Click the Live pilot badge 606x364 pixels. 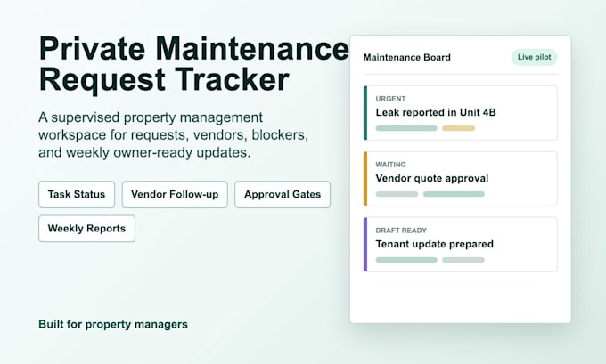[x=534, y=57]
